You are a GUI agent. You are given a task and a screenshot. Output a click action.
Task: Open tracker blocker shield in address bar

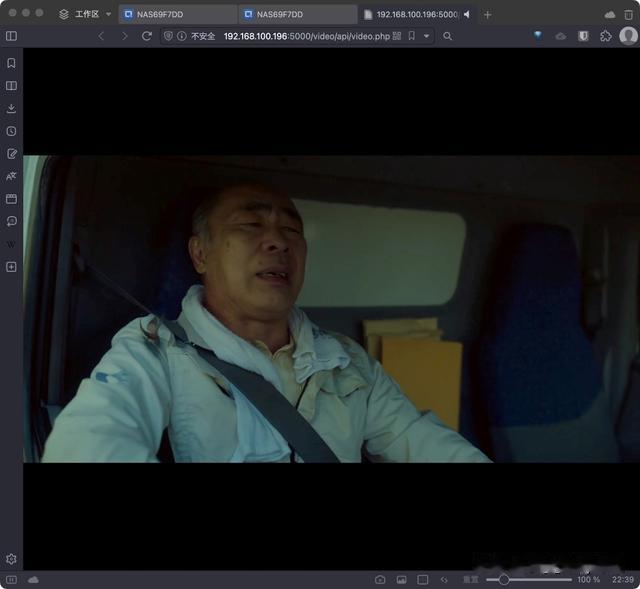(168, 36)
